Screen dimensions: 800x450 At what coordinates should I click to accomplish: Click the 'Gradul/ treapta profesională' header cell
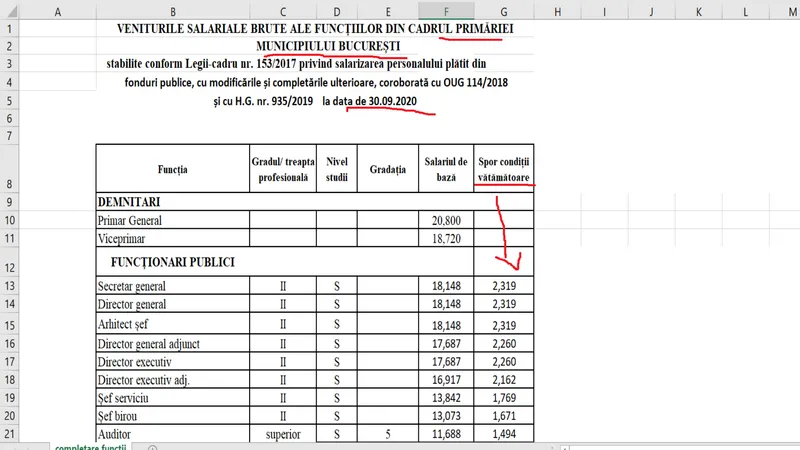click(x=283, y=168)
